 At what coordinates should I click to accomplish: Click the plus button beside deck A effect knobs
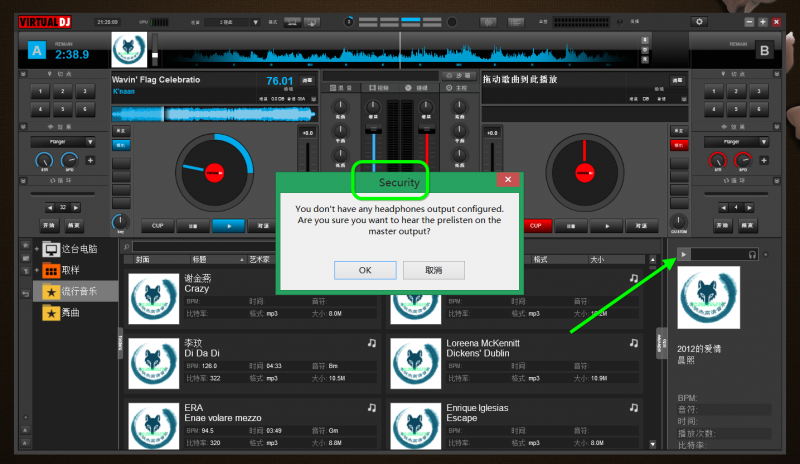[90, 160]
